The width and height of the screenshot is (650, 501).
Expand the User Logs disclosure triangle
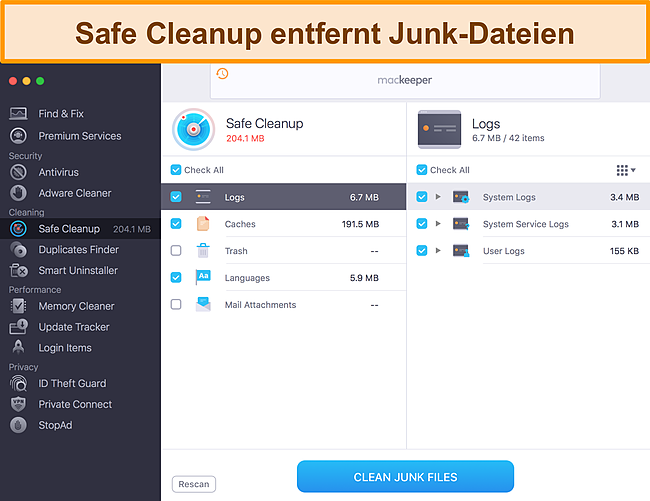tap(438, 251)
